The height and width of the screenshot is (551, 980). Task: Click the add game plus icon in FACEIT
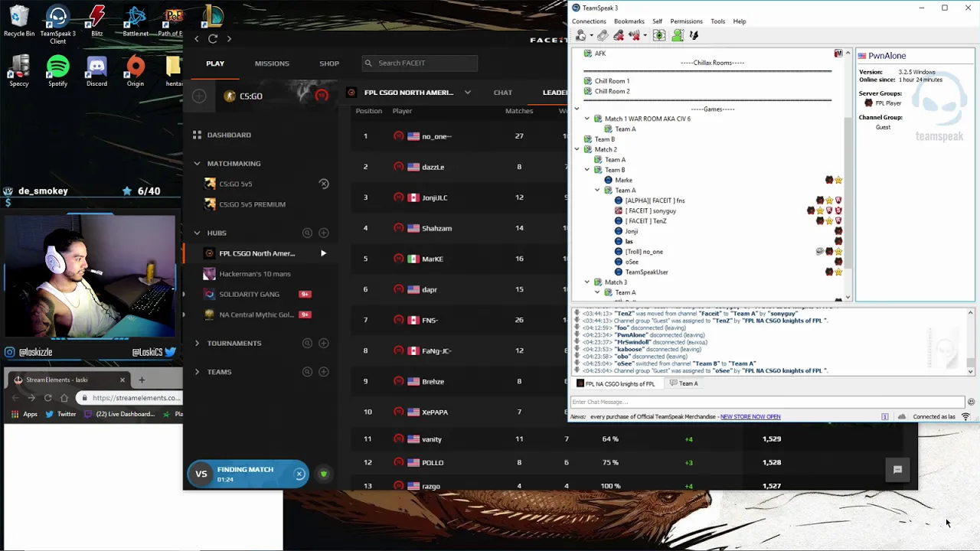(x=199, y=96)
